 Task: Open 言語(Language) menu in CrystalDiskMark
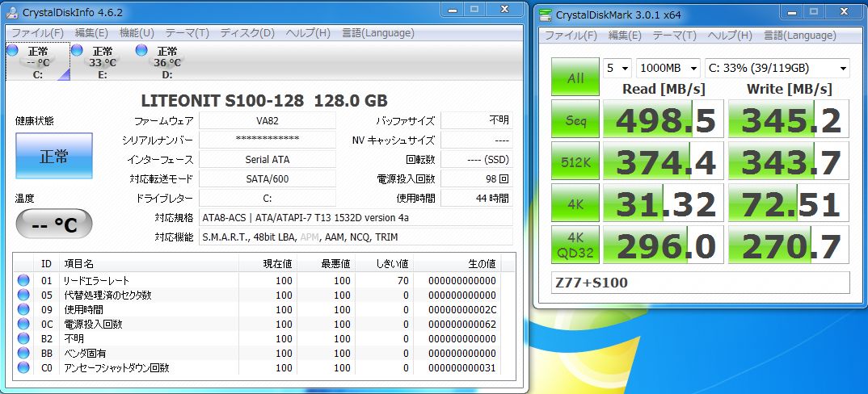click(800, 36)
